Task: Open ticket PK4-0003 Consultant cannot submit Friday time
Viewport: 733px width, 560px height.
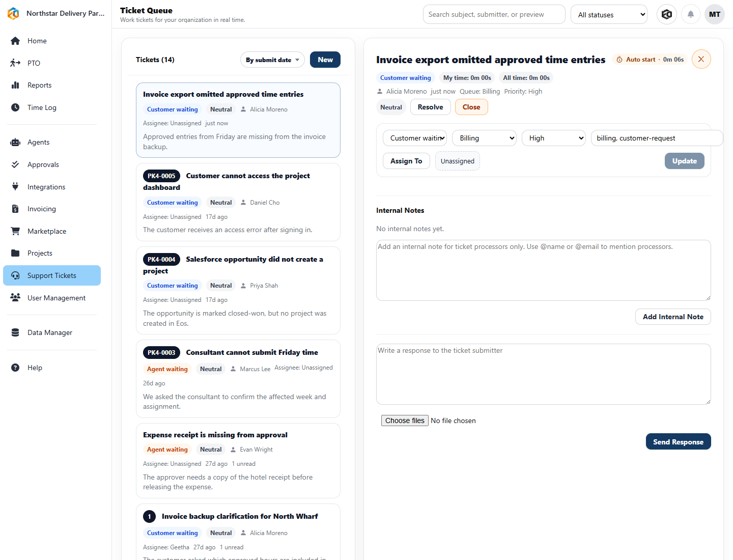Action: point(238,379)
